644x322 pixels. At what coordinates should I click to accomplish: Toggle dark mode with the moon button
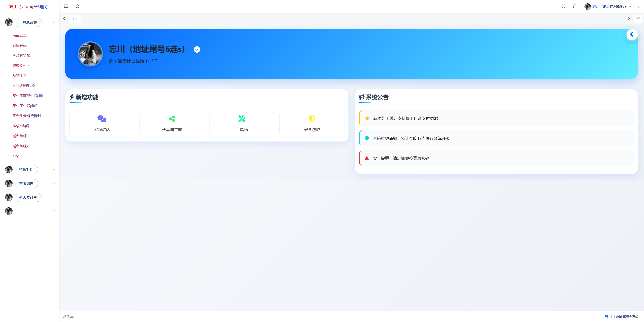(632, 35)
